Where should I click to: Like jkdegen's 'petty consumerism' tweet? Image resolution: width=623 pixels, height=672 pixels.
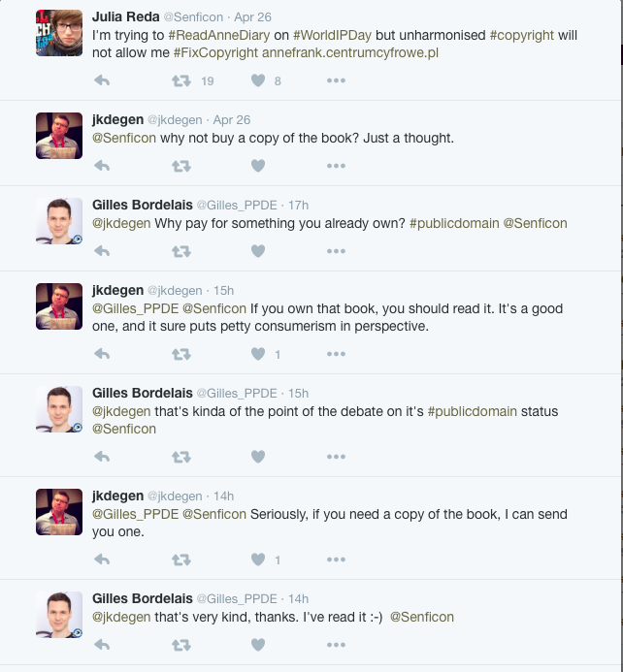pos(258,354)
